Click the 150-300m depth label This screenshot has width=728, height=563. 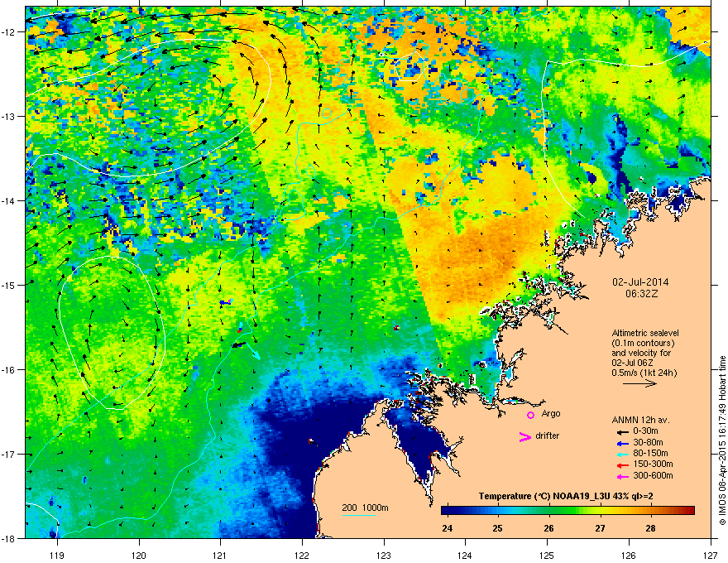coord(653,464)
